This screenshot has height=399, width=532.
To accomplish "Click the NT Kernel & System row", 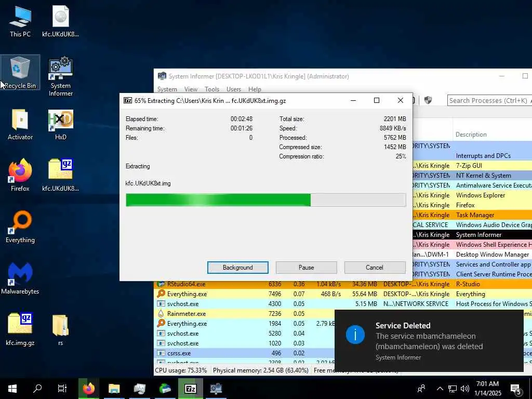I will [x=472, y=176].
